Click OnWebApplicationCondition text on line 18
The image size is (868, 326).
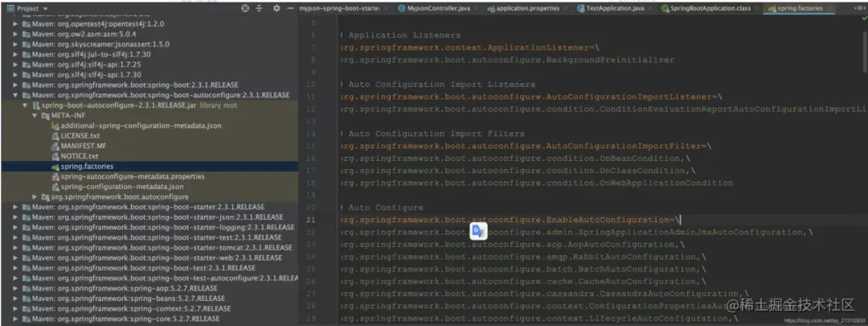pyautogui.click(x=666, y=183)
